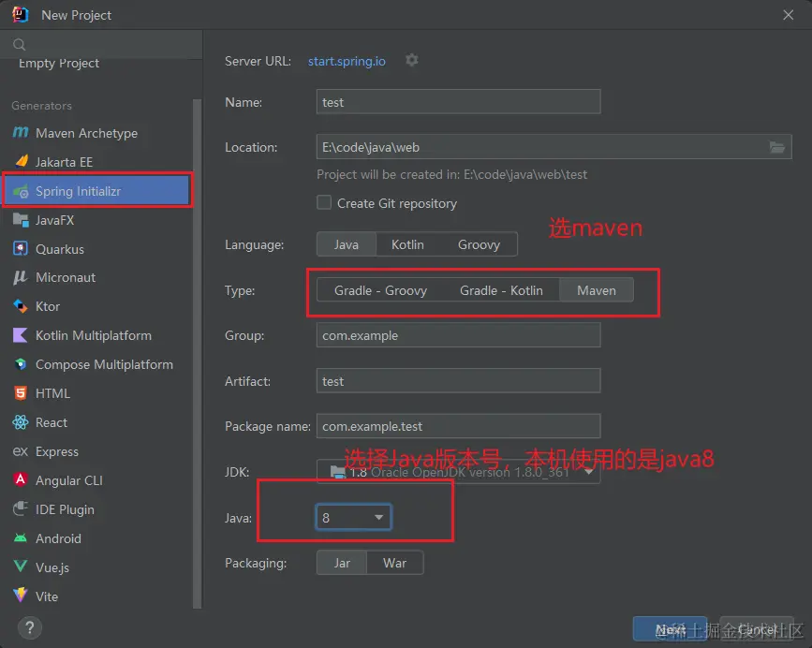The height and width of the screenshot is (648, 812).
Task: Select Kotlin language option
Action: [x=407, y=244]
